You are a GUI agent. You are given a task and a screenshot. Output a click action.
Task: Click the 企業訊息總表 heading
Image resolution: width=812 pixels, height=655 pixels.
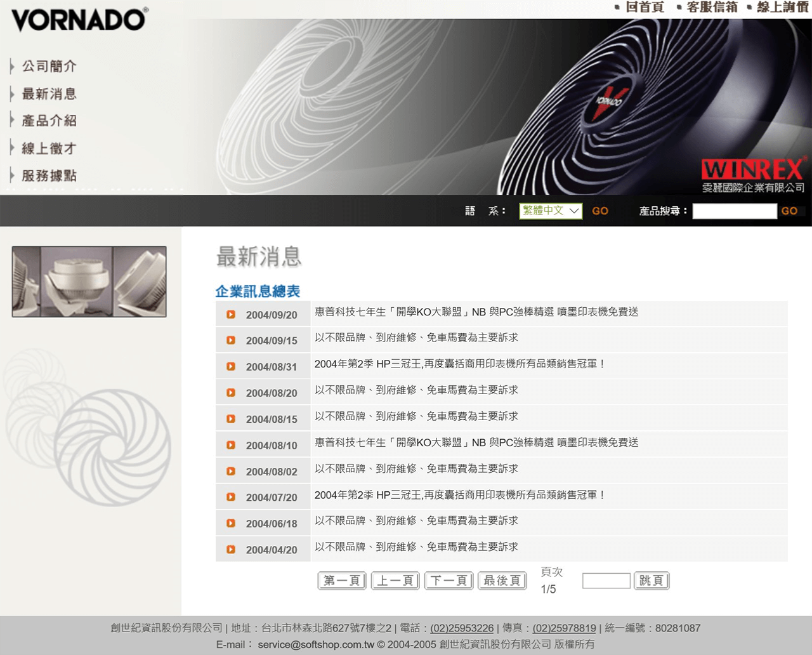point(258,291)
